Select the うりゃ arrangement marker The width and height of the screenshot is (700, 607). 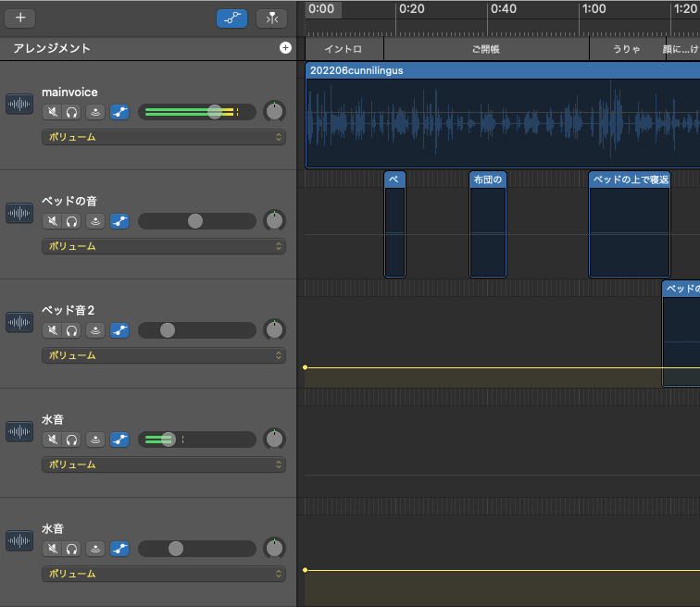[x=627, y=49]
